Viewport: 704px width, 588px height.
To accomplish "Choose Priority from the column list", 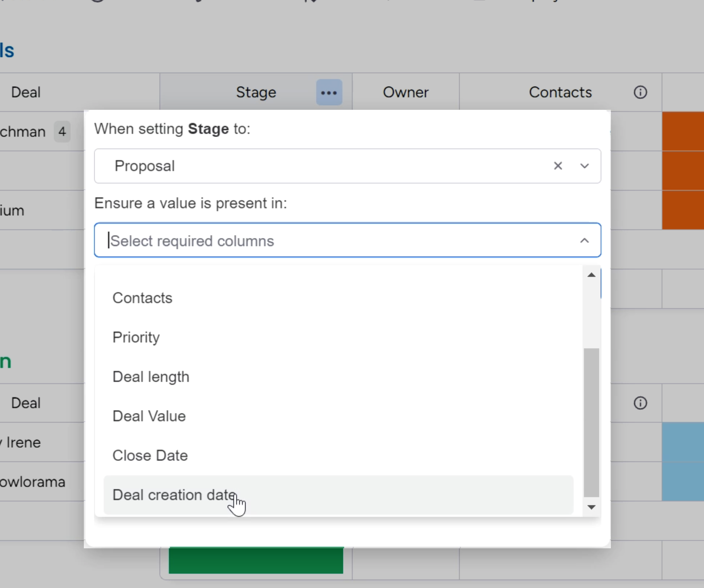I will (x=136, y=337).
